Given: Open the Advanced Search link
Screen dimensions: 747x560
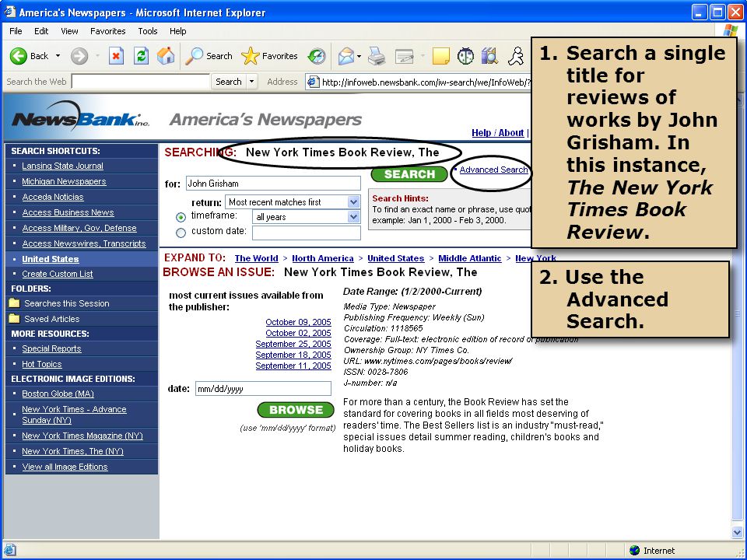Looking at the screenshot, I should tap(493, 170).
